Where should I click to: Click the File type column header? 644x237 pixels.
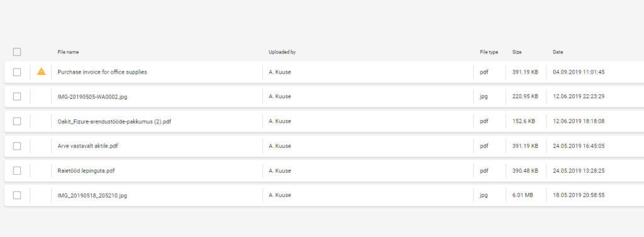coord(489,52)
